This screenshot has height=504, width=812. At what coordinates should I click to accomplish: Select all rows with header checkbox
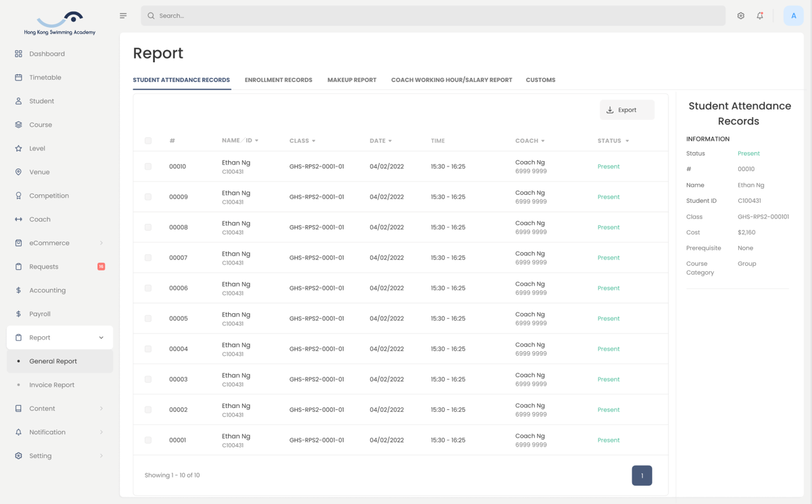click(x=148, y=141)
